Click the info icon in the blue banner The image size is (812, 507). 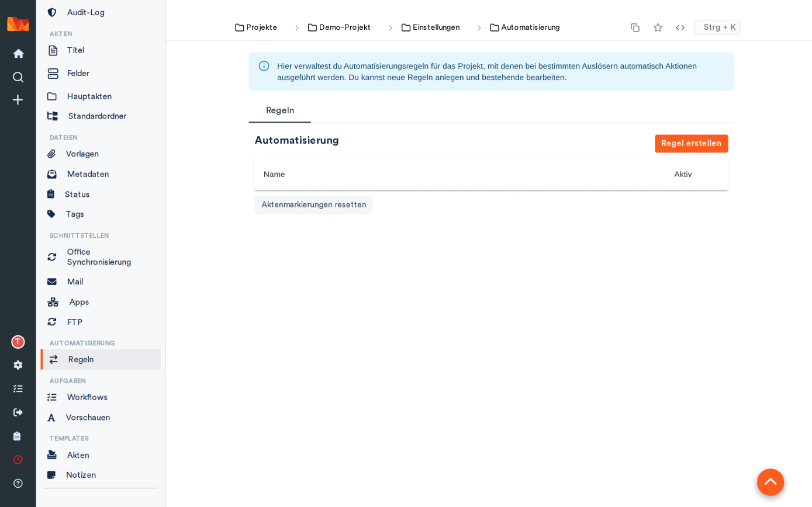point(264,66)
